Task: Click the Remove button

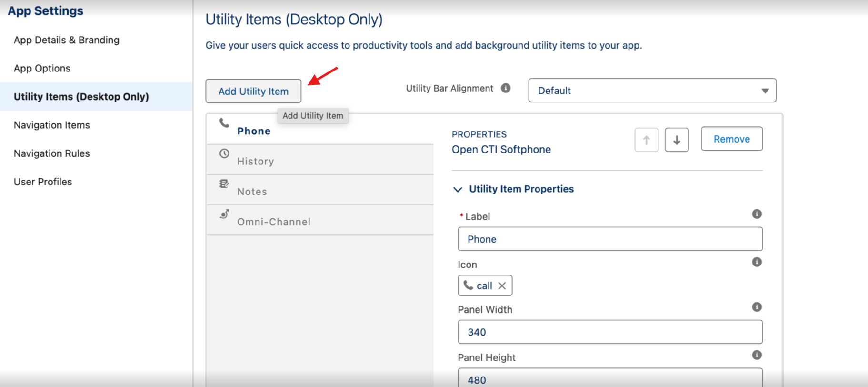Action: click(731, 139)
